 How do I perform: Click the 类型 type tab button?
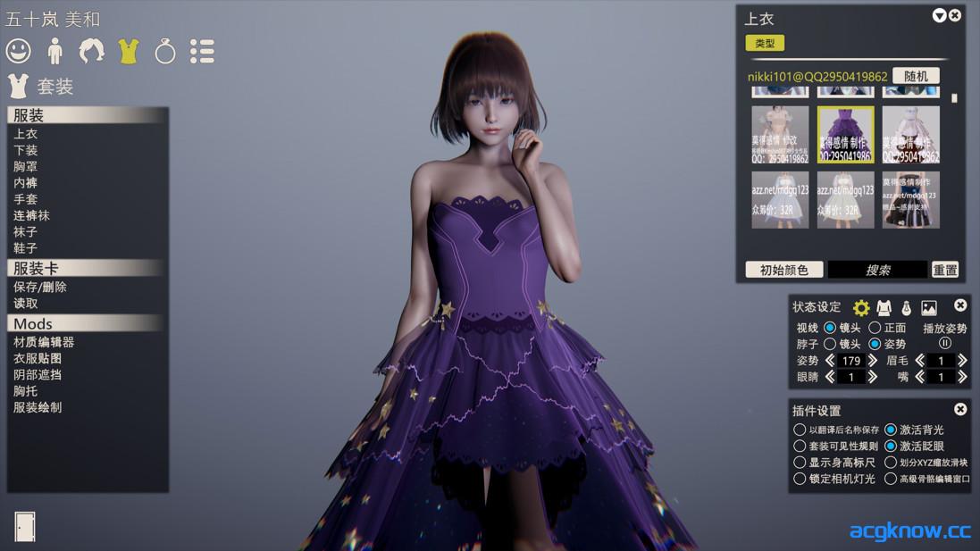click(x=765, y=43)
